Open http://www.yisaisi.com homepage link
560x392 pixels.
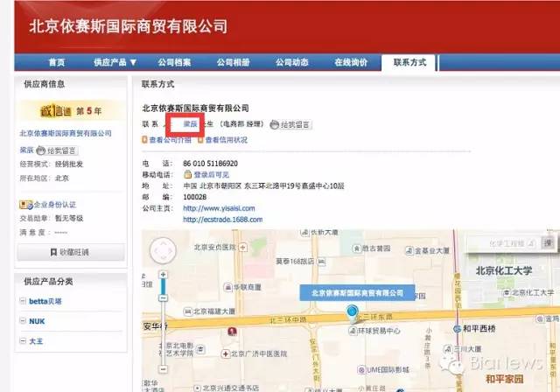(x=219, y=208)
